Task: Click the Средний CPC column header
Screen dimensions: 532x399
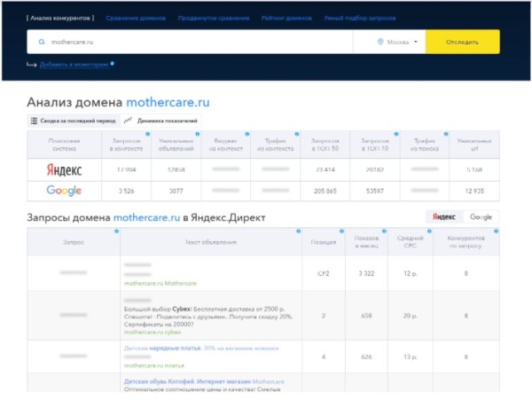Action: pyautogui.click(x=411, y=242)
